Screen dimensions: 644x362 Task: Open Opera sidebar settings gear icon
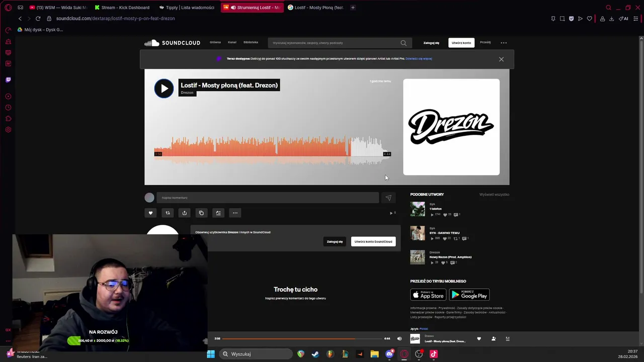8,130
